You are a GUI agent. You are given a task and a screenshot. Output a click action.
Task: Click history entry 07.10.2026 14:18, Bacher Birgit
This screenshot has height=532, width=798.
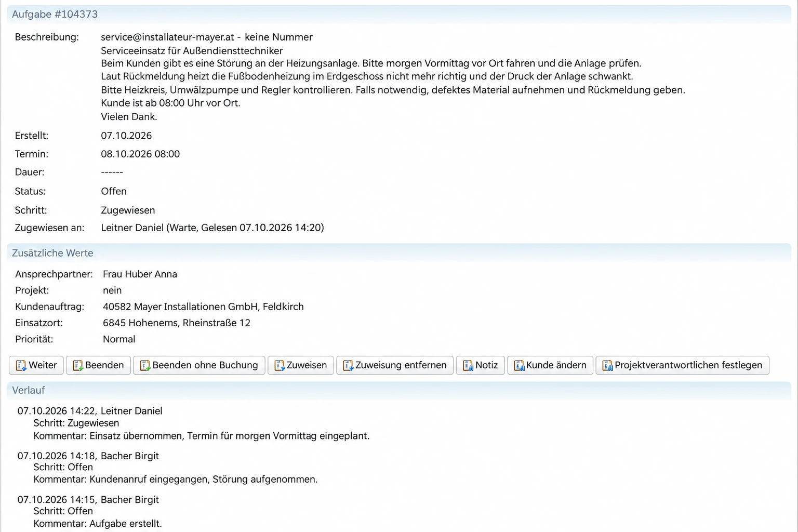pos(88,456)
